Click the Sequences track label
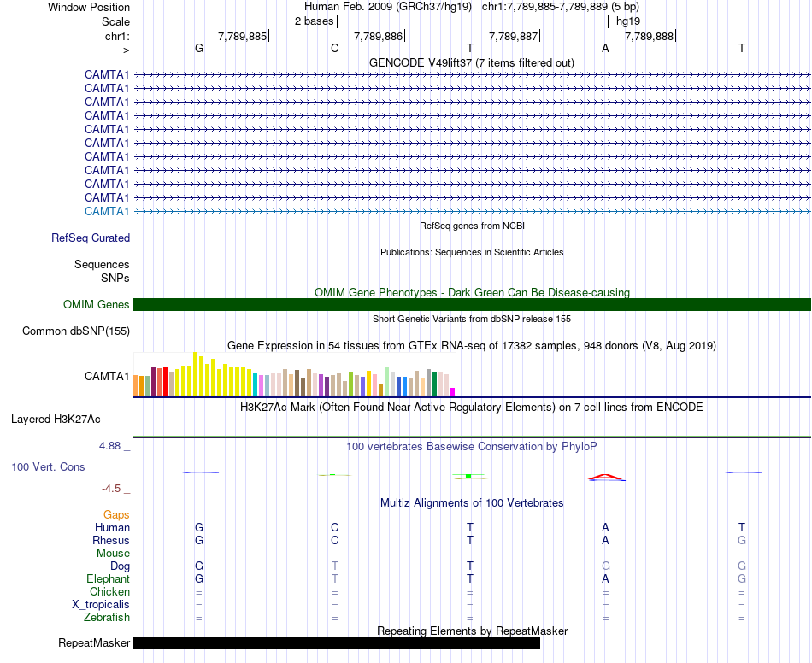The width and height of the screenshot is (812, 663). [102, 265]
